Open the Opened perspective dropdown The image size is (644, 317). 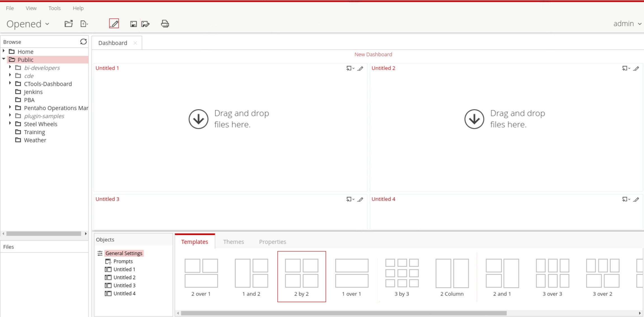point(28,24)
